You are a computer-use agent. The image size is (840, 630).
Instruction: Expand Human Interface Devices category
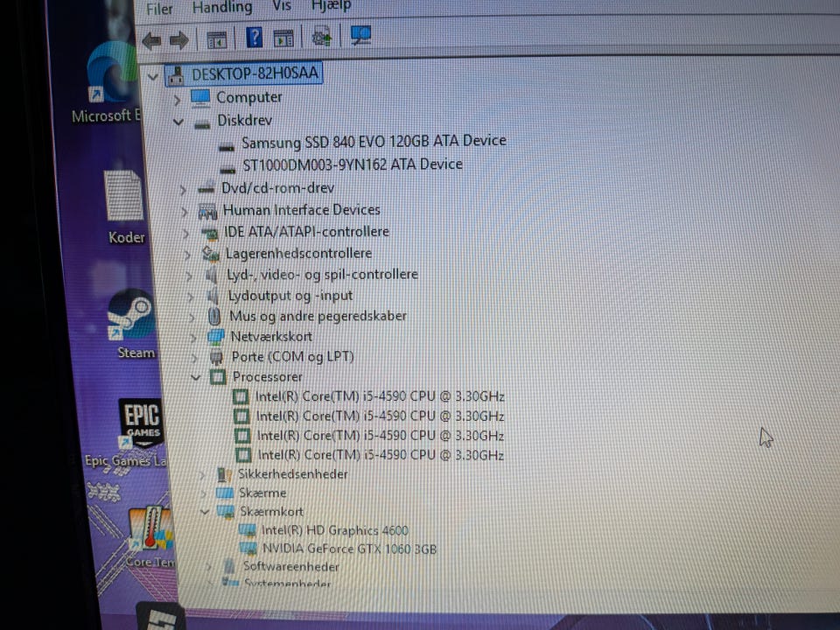(185, 212)
